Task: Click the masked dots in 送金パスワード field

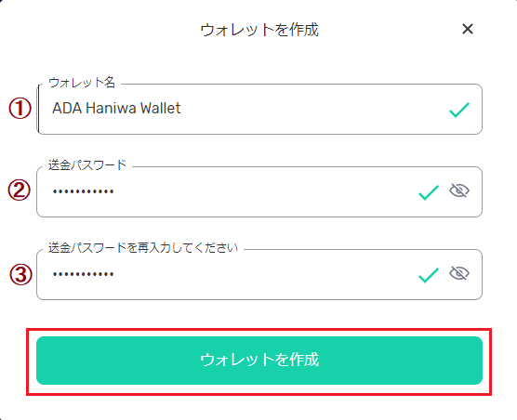Action: (84, 191)
